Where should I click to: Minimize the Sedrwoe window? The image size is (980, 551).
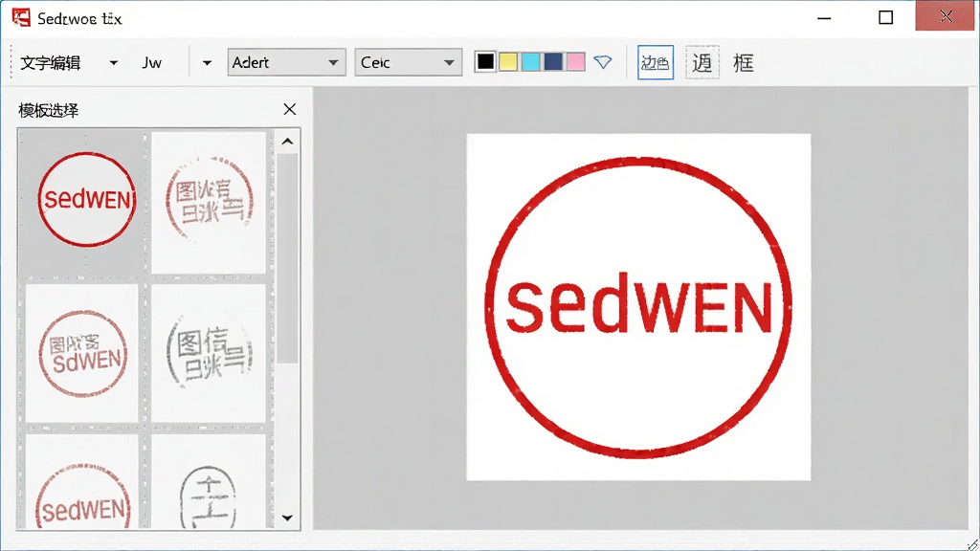(x=824, y=17)
